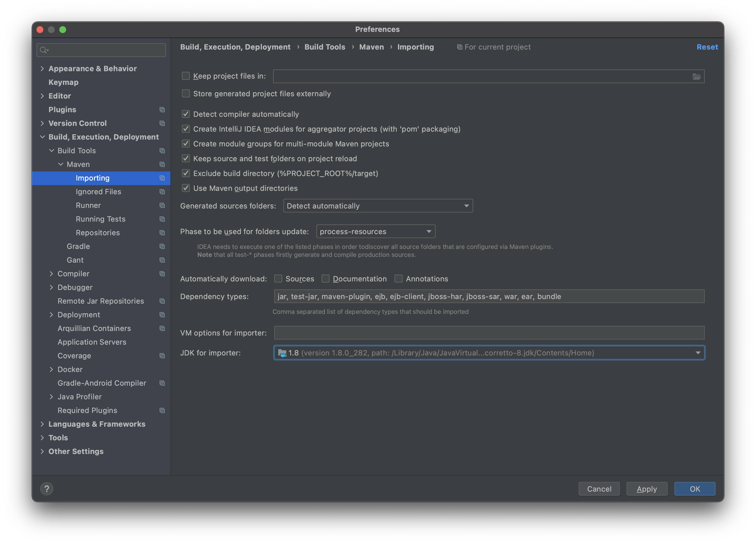The width and height of the screenshot is (756, 544).
Task: Select Ignored Files under Maven
Action: (98, 192)
